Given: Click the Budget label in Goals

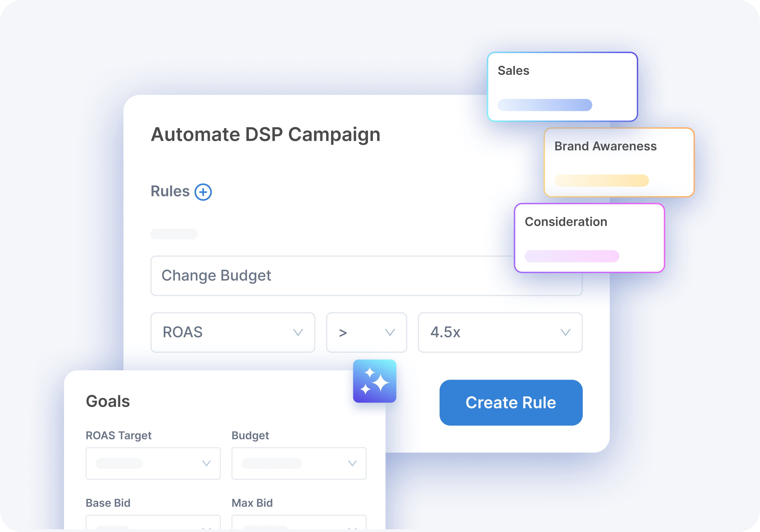Looking at the screenshot, I should (x=250, y=435).
